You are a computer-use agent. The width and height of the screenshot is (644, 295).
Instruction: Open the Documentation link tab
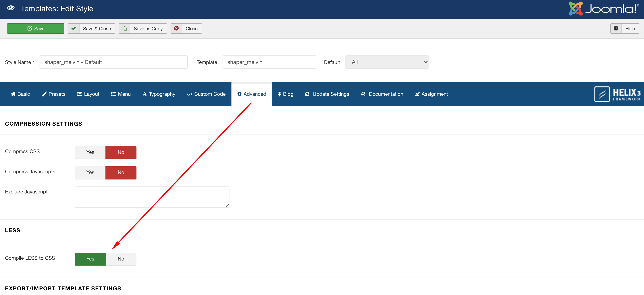382,94
